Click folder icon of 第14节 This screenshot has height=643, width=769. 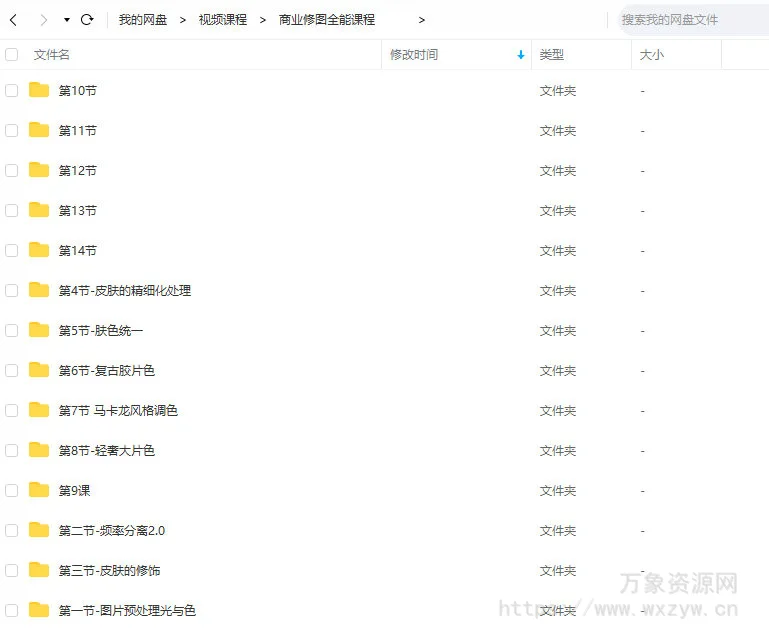click(39, 250)
